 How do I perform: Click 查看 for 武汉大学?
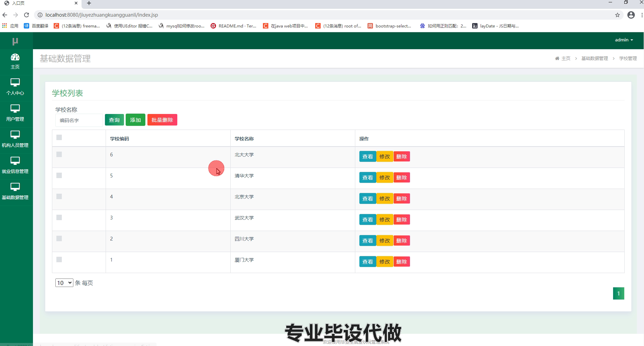(368, 219)
